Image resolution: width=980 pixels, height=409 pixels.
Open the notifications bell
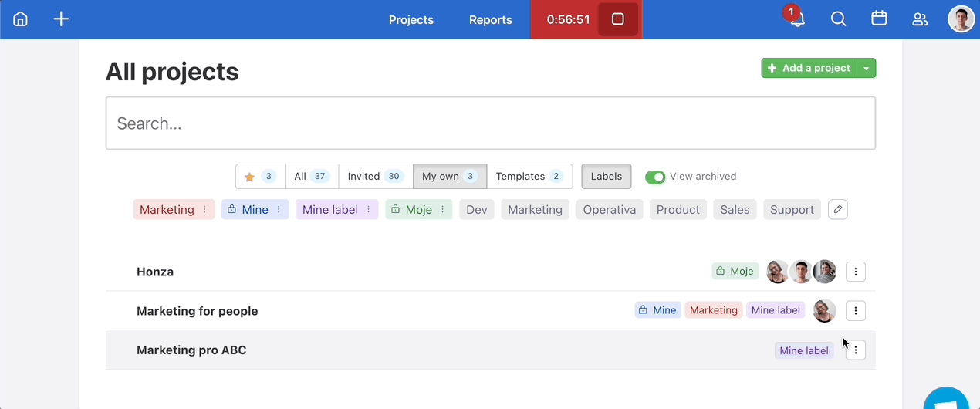click(x=797, y=19)
